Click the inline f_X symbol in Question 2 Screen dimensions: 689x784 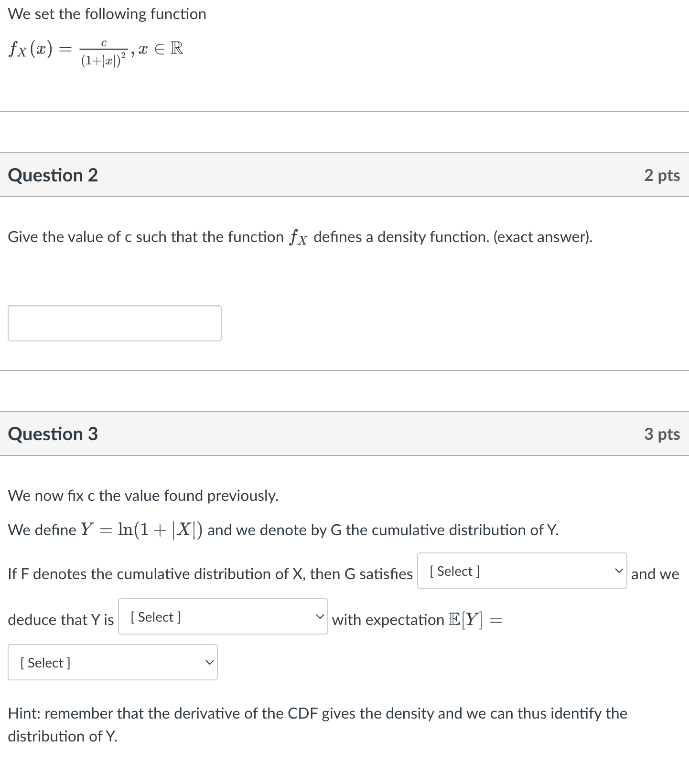298,237
